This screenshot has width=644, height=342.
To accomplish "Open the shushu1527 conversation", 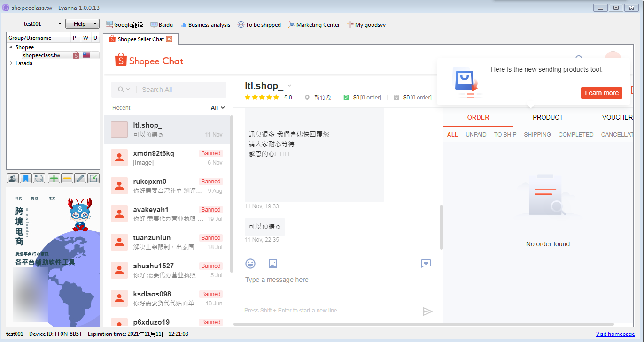I will point(167,270).
